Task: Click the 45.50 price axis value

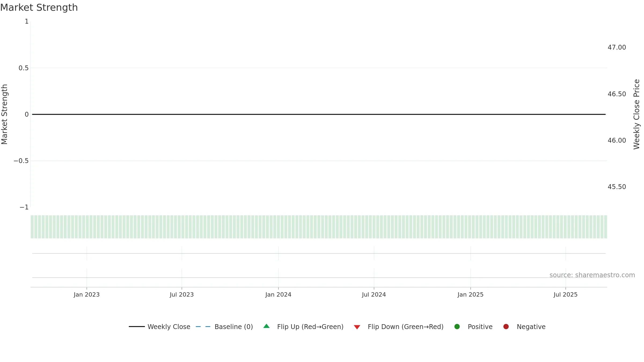Action: [x=617, y=187]
